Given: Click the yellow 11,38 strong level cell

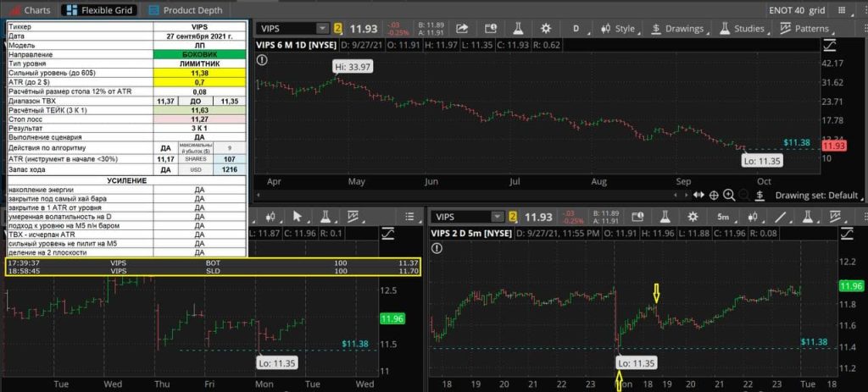Looking at the screenshot, I should coord(200,73).
